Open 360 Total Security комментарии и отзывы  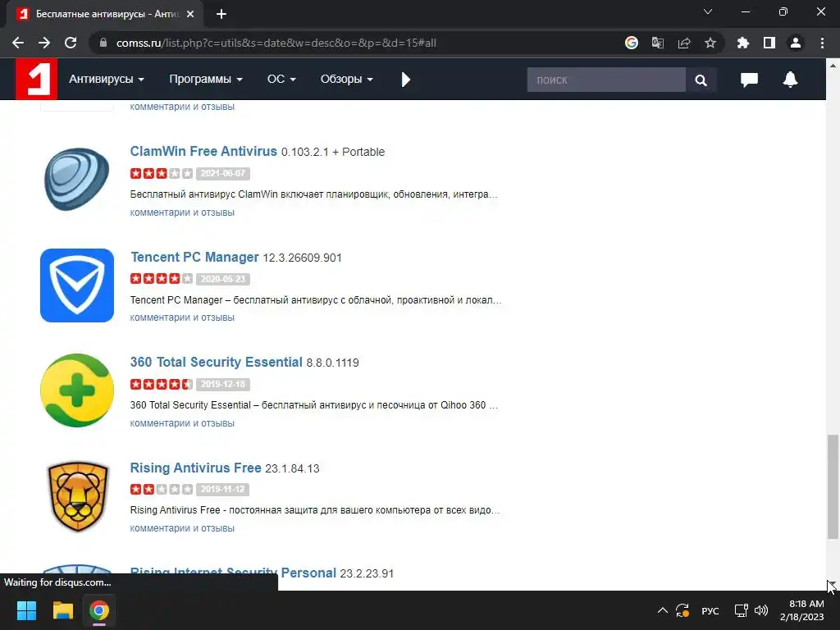[182, 423]
